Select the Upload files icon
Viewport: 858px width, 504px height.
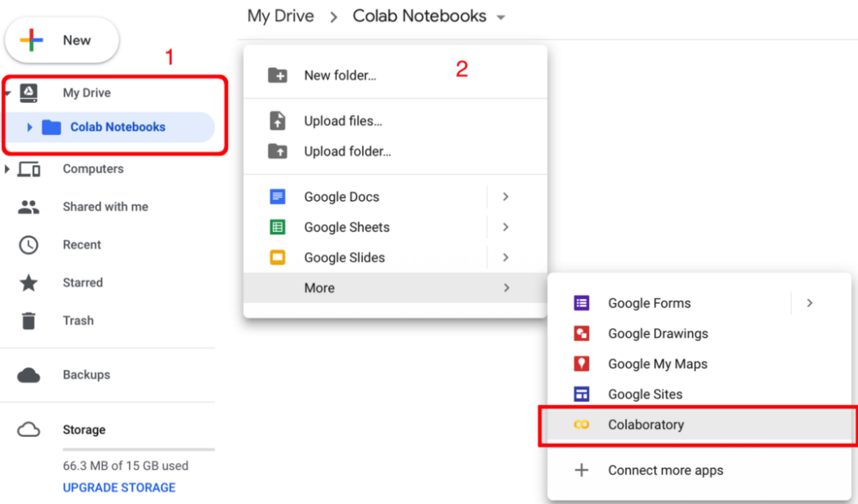coord(277,121)
